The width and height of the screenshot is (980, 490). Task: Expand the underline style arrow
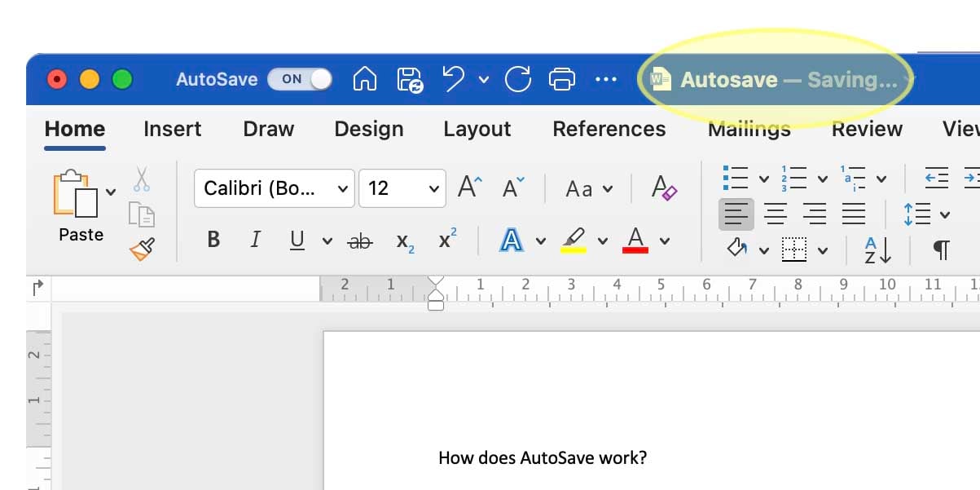(x=327, y=241)
